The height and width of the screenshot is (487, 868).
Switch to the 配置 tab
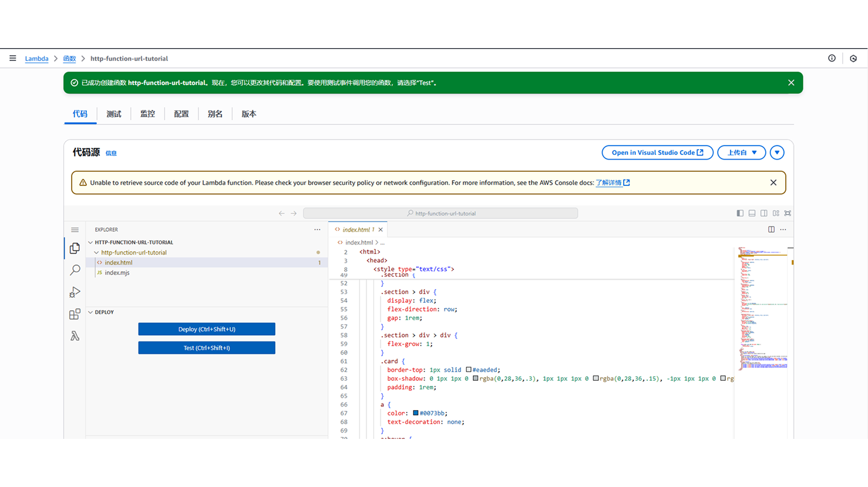pyautogui.click(x=181, y=114)
